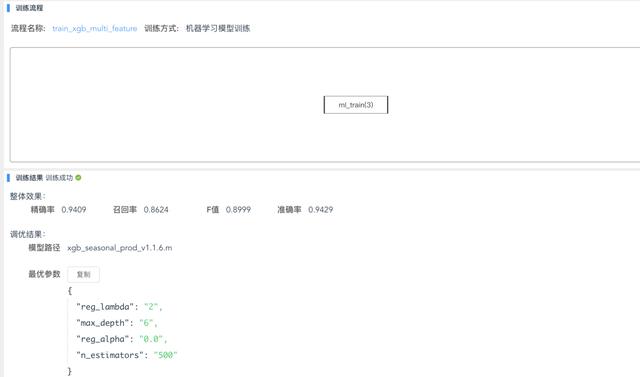640x377 pixels.
Task: Click the F值 label
Action: (213, 210)
